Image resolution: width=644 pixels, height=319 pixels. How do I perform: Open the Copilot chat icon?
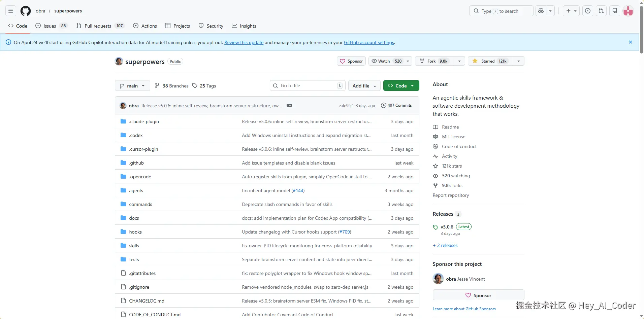point(541,11)
